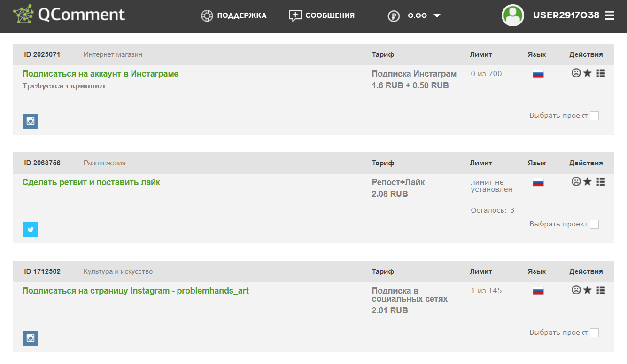This screenshot has height=364, width=627.
Task: Click the QComment logo
Action: click(x=69, y=15)
